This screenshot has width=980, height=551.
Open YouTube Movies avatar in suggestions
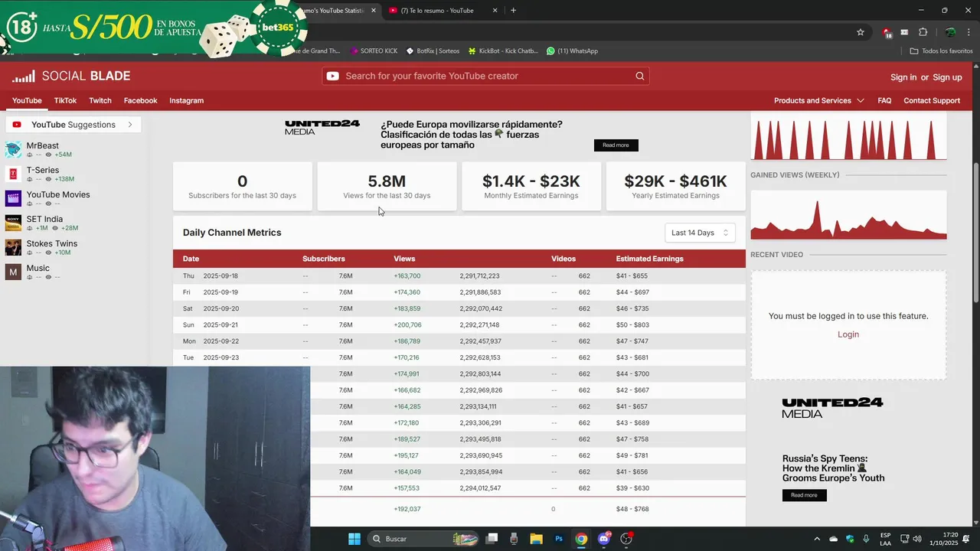(13, 198)
